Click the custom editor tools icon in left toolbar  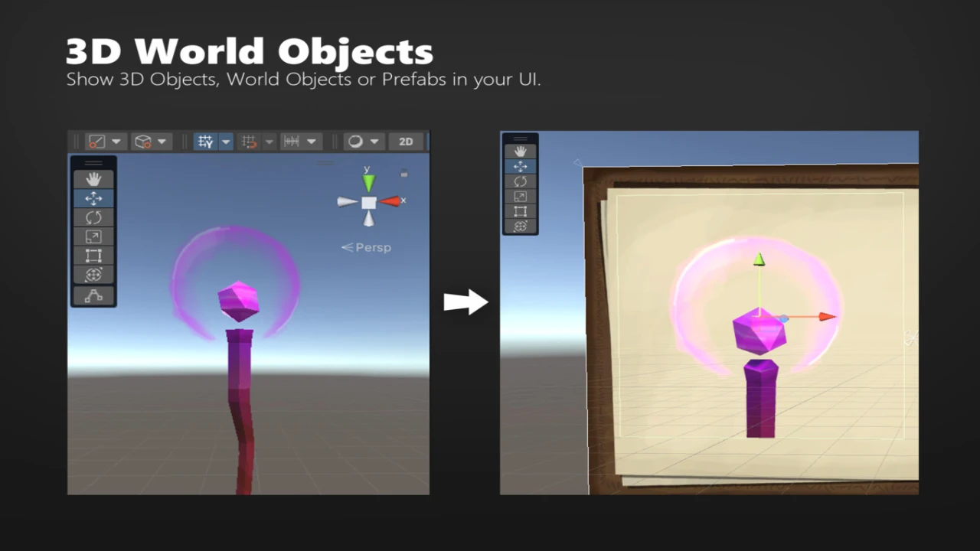[93, 296]
